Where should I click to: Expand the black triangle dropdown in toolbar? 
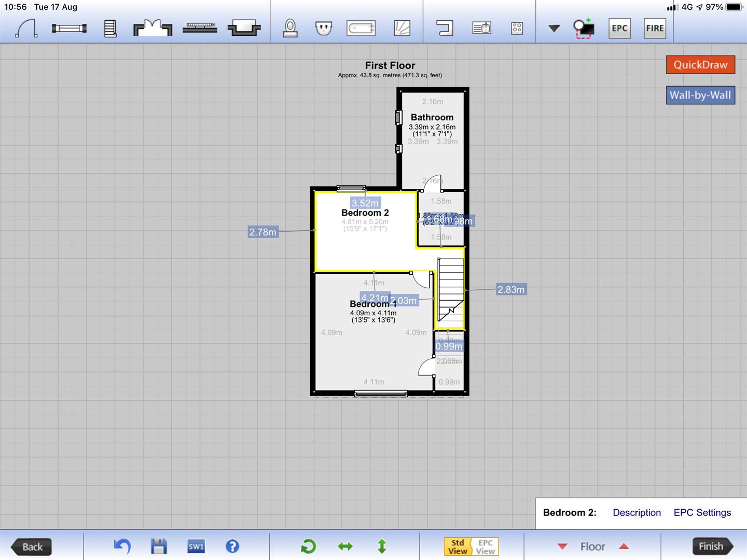click(554, 29)
